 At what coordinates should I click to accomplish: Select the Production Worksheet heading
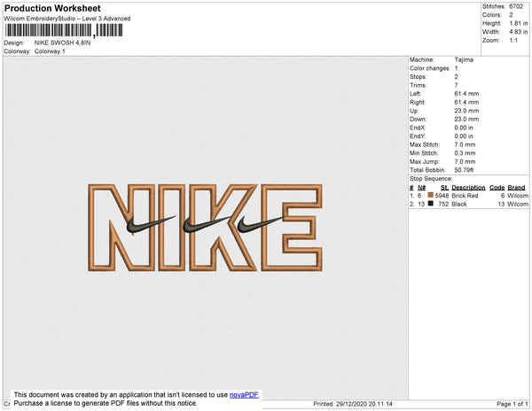coord(52,8)
